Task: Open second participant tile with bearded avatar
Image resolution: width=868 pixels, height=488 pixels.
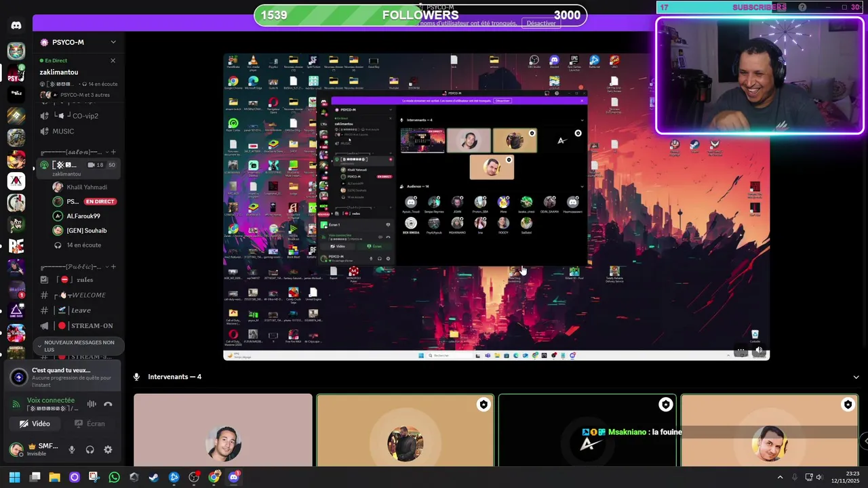Action: (405, 430)
